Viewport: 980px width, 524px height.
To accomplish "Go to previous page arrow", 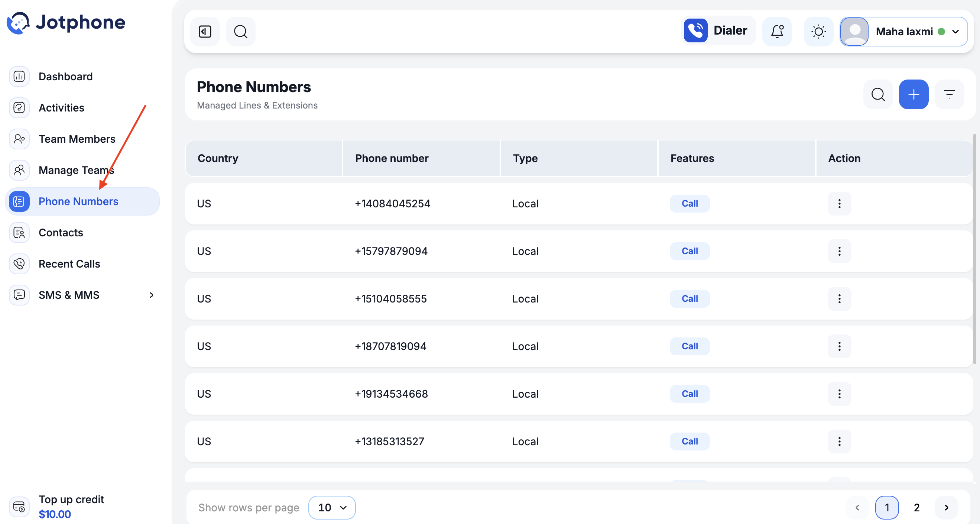I will (x=857, y=508).
